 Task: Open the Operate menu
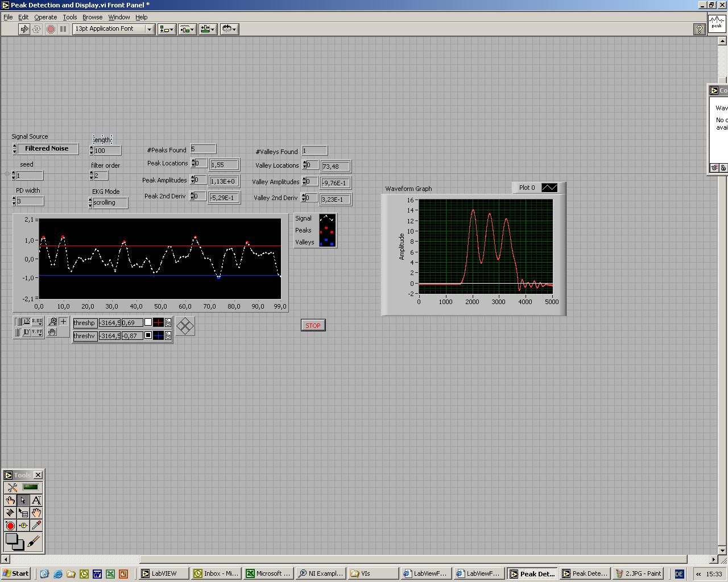tap(45, 17)
